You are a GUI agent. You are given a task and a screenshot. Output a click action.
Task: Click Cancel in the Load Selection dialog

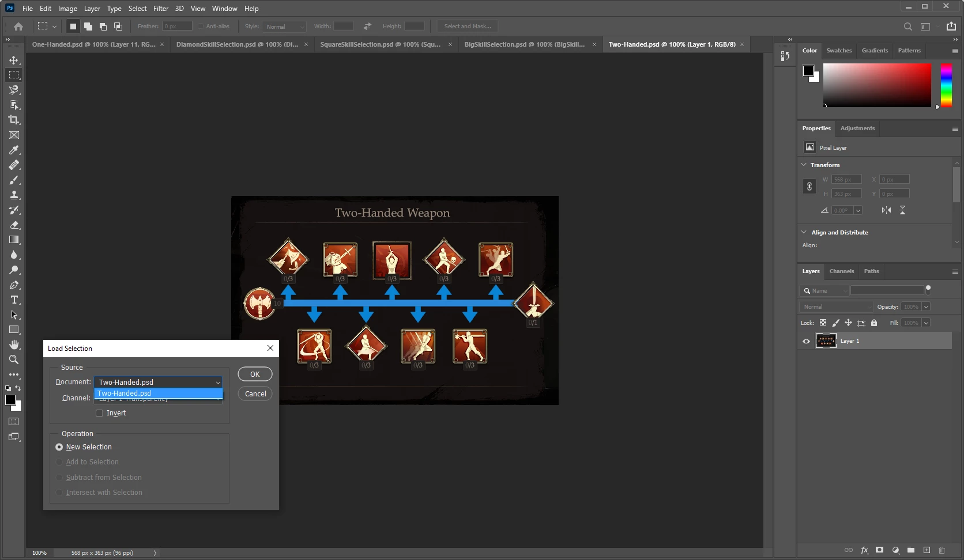coord(255,394)
